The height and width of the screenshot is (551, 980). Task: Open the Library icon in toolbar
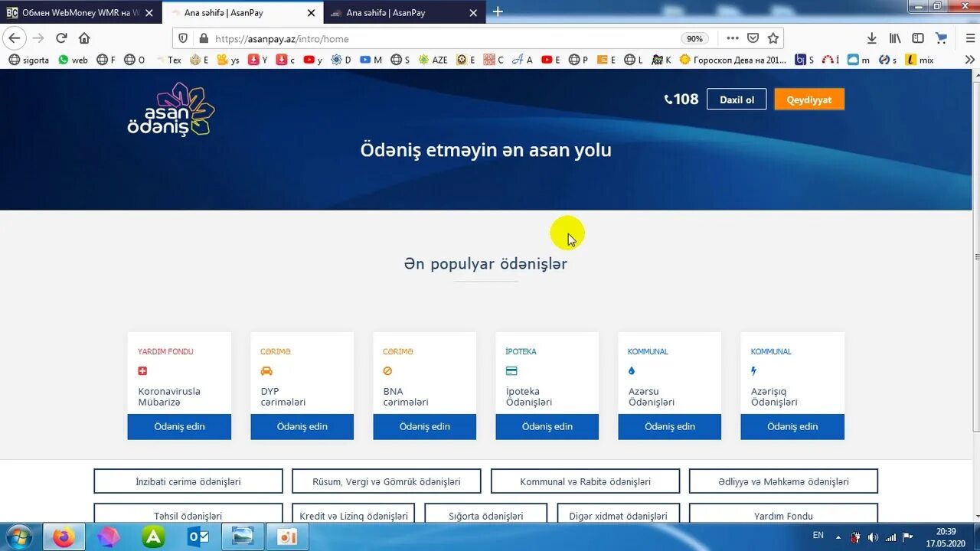pos(894,38)
